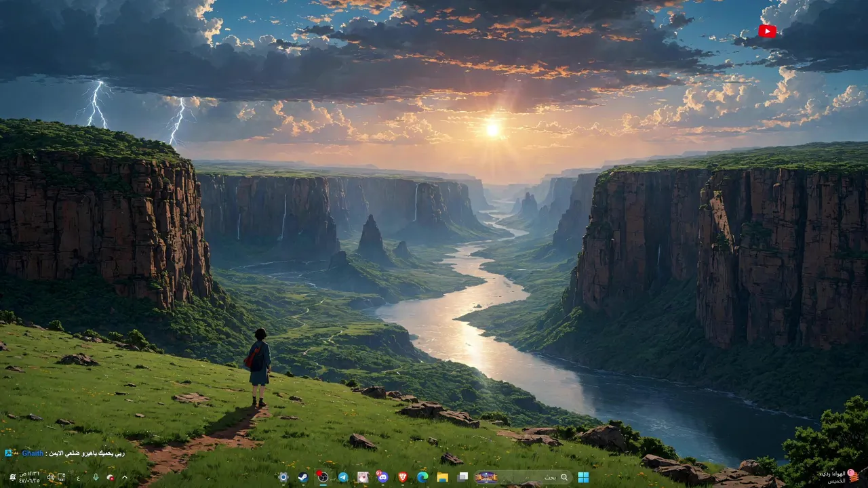Viewport: 868px width, 488px height.
Task: Click the taskbar search box
Action: [x=524, y=477]
